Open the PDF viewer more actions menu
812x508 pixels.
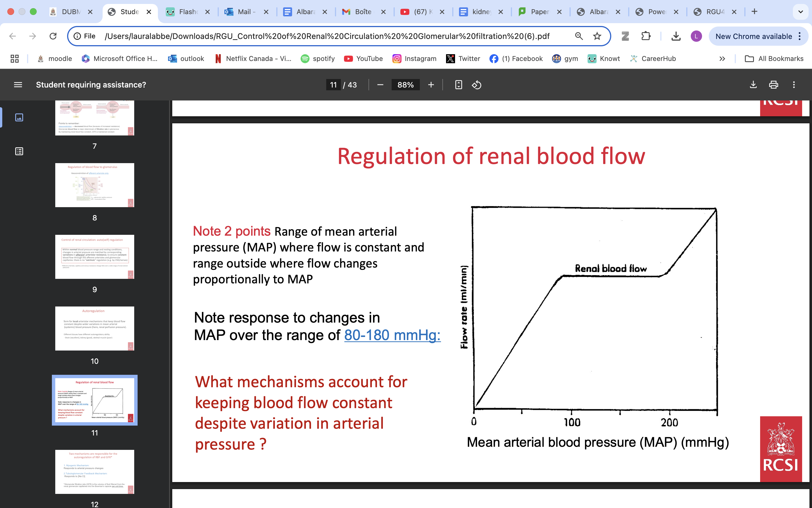point(794,85)
